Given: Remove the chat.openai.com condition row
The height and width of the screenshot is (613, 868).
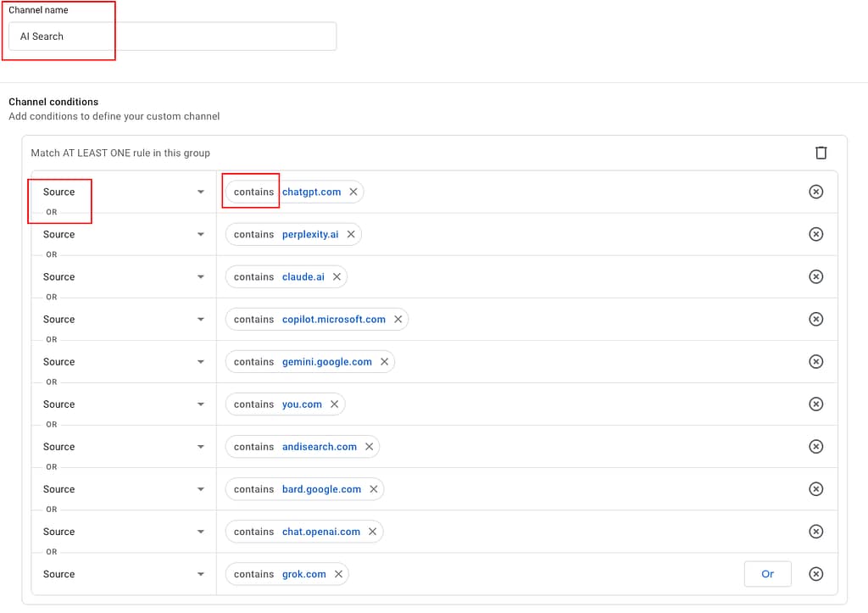Looking at the screenshot, I should click(x=815, y=532).
